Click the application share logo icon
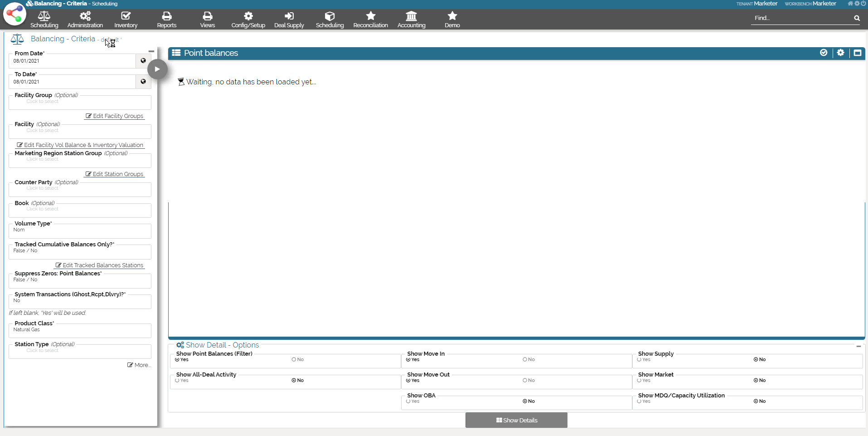 [x=15, y=14]
